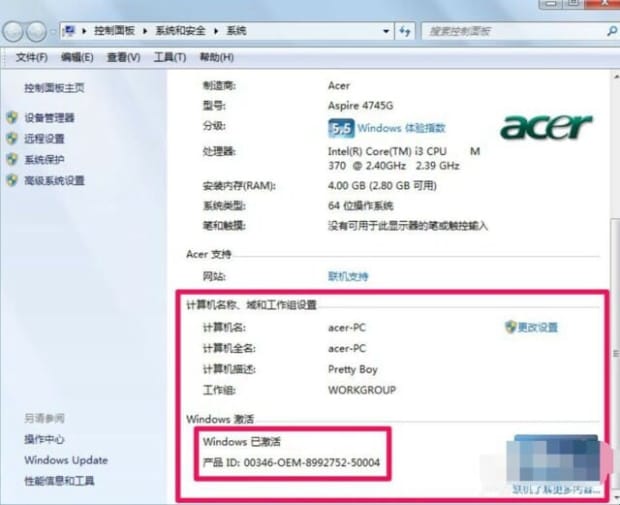This screenshot has height=505, width=620.
Task: Click the refresh icon beside address bar
Action: pos(405,32)
